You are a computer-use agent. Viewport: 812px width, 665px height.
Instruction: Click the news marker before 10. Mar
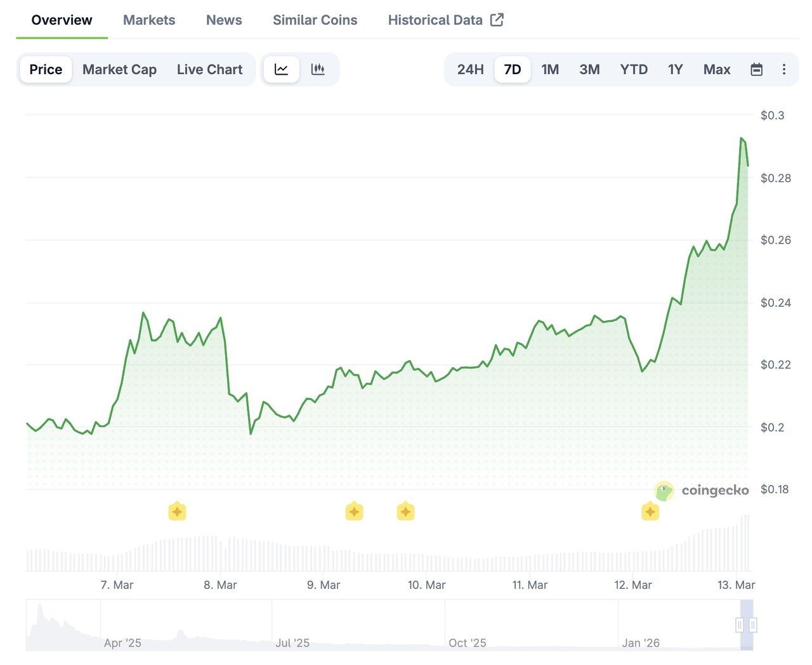click(x=405, y=511)
